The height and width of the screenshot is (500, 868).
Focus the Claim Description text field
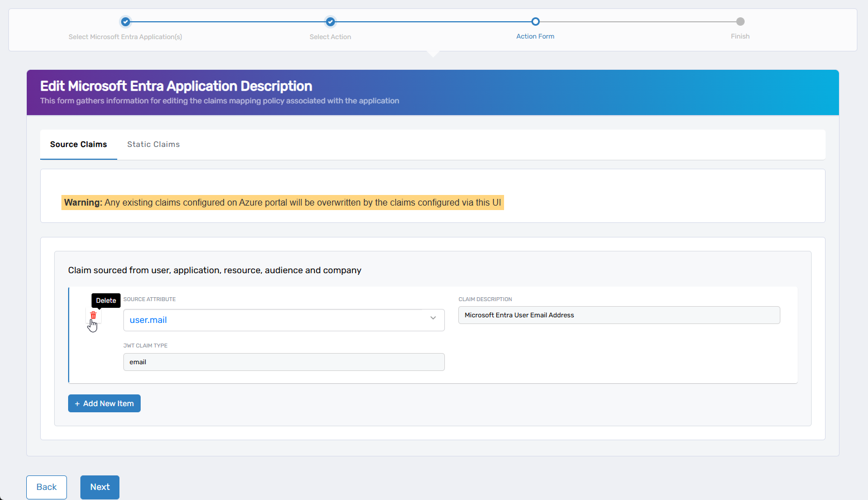618,315
